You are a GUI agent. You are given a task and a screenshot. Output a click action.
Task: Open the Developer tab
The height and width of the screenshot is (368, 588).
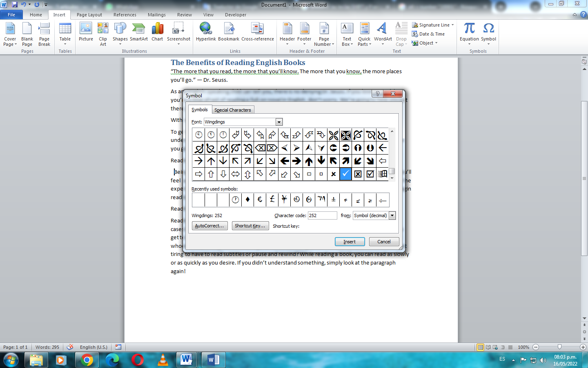tap(236, 15)
